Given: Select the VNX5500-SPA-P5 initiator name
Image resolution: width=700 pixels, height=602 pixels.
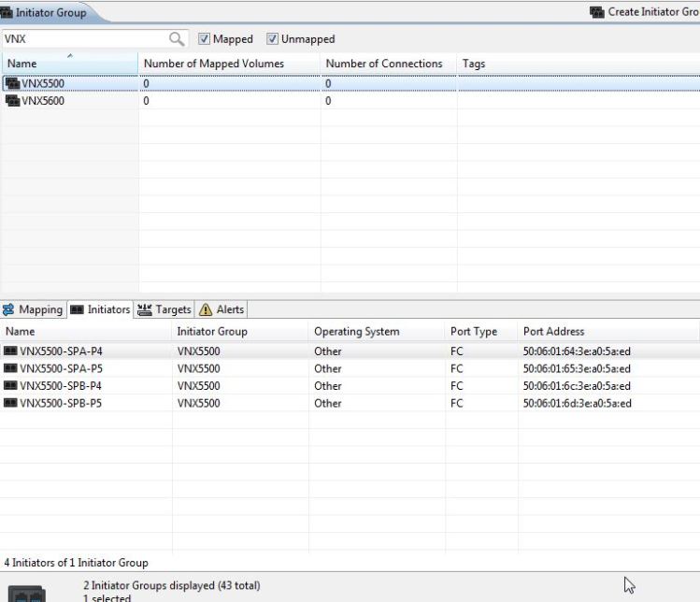Looking at the screenshot, I should pos(61,369).
